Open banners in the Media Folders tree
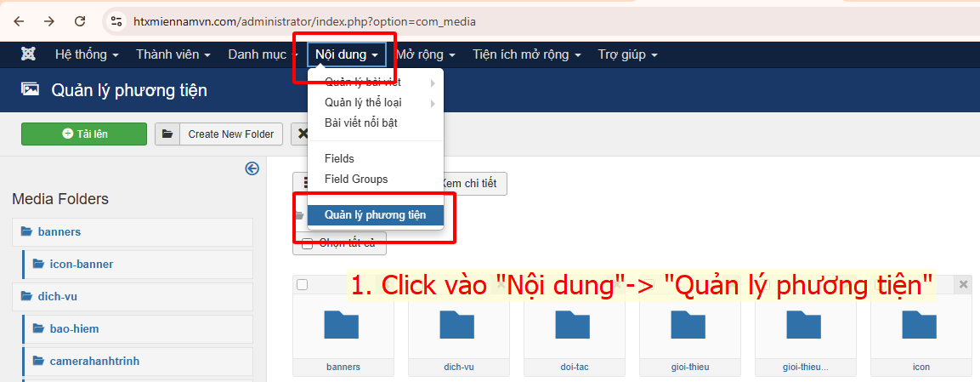Image resolution: width=980 pixels, height=382 pixels. coord(133,232)
